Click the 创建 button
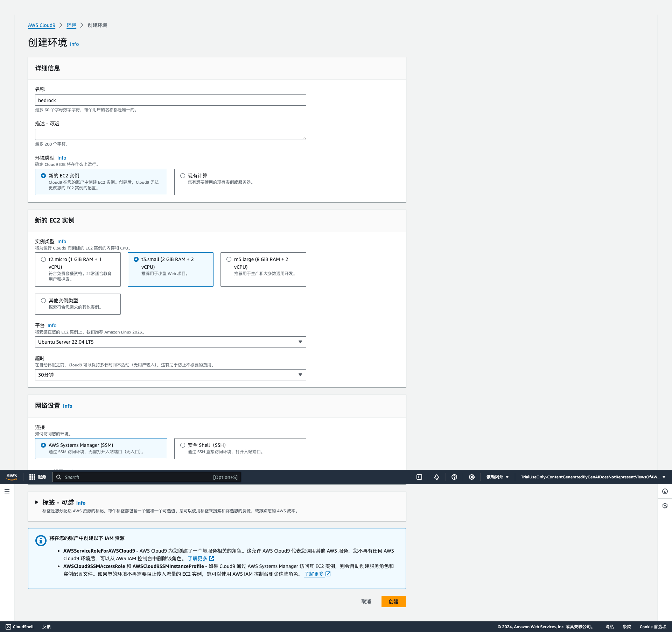 coord(394,602)
